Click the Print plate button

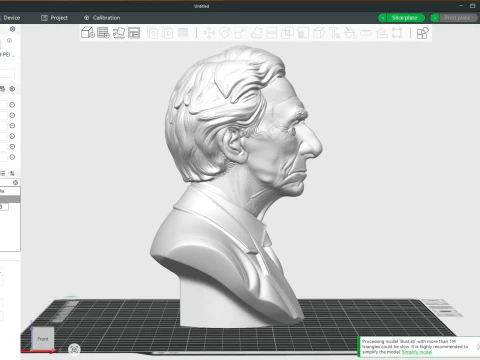458,18
